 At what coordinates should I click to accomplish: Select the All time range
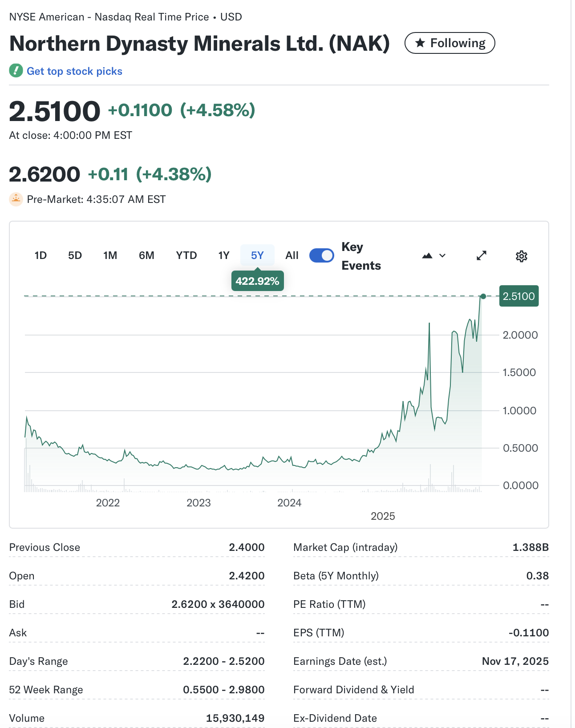tap(292, 256)
